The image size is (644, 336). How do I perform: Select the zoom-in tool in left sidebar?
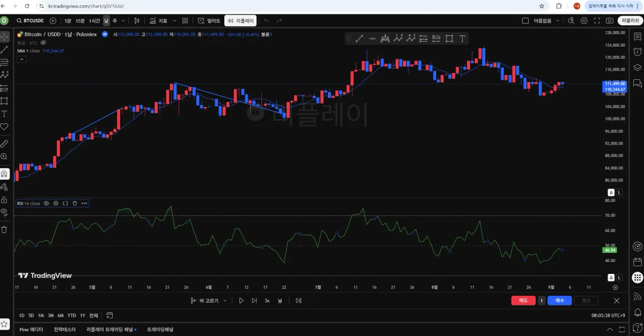point(4,156)
